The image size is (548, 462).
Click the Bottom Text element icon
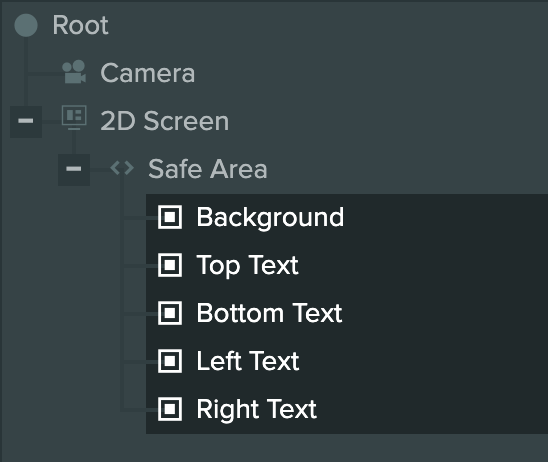(x=170, y=313)
